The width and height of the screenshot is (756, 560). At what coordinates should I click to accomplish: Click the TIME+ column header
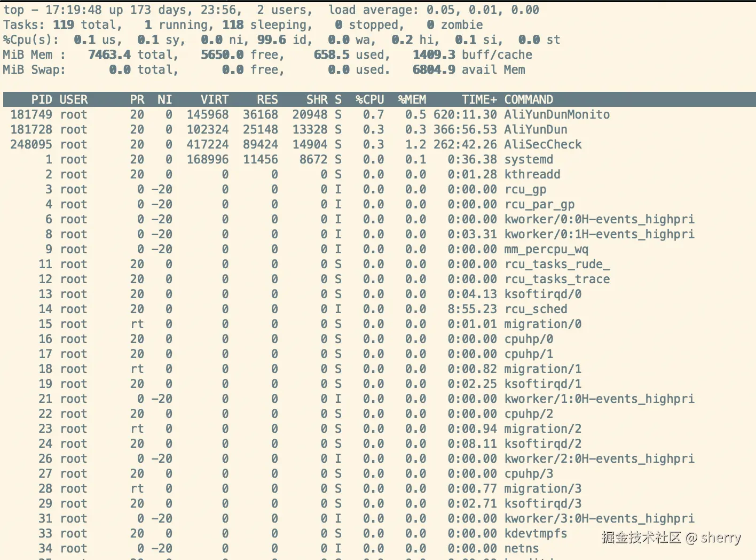tap(479, 99)
